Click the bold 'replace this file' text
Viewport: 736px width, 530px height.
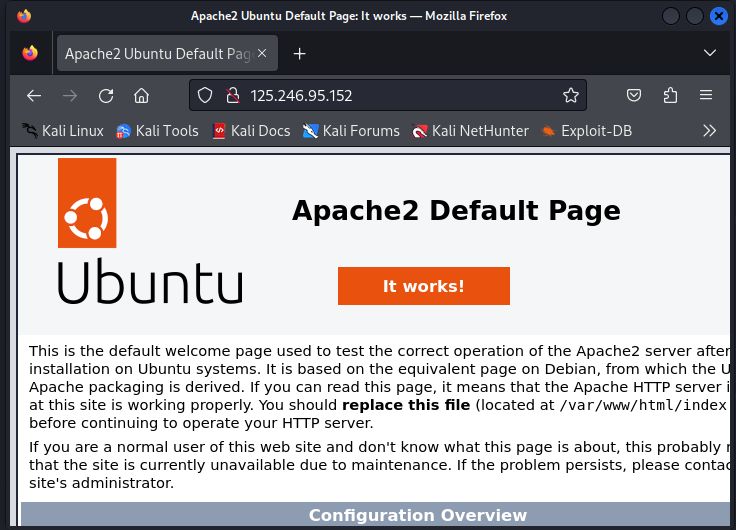pyautogui.click(x=406, y=405)
